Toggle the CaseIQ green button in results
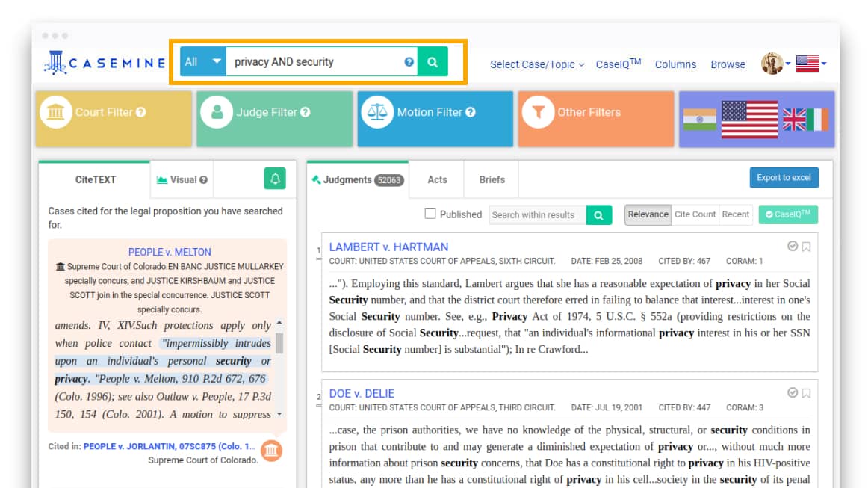 [x=788, y=215]
